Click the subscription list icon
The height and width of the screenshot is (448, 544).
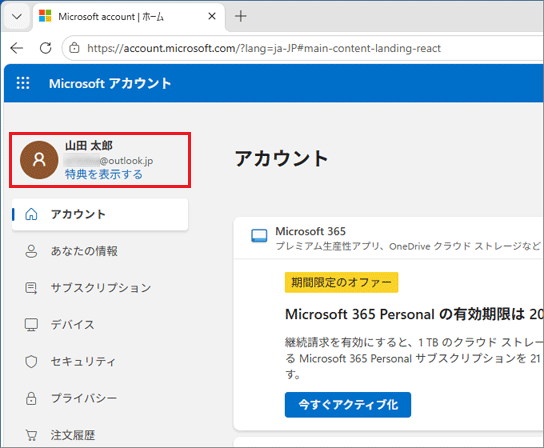(x=31, y=288)
